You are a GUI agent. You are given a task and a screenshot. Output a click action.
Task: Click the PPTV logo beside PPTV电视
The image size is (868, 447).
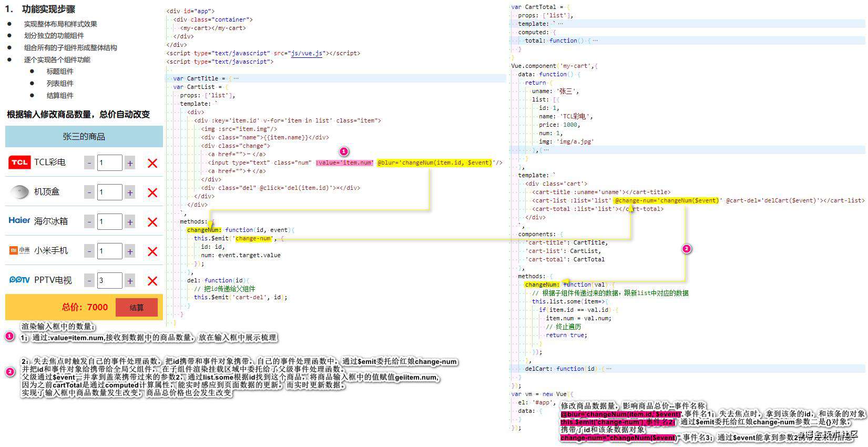19,280
